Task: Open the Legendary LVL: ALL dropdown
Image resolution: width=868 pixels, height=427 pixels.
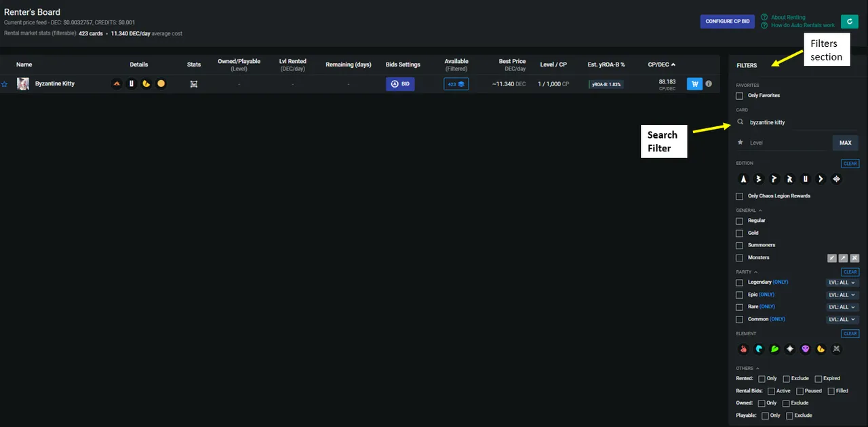Action: 842,282
